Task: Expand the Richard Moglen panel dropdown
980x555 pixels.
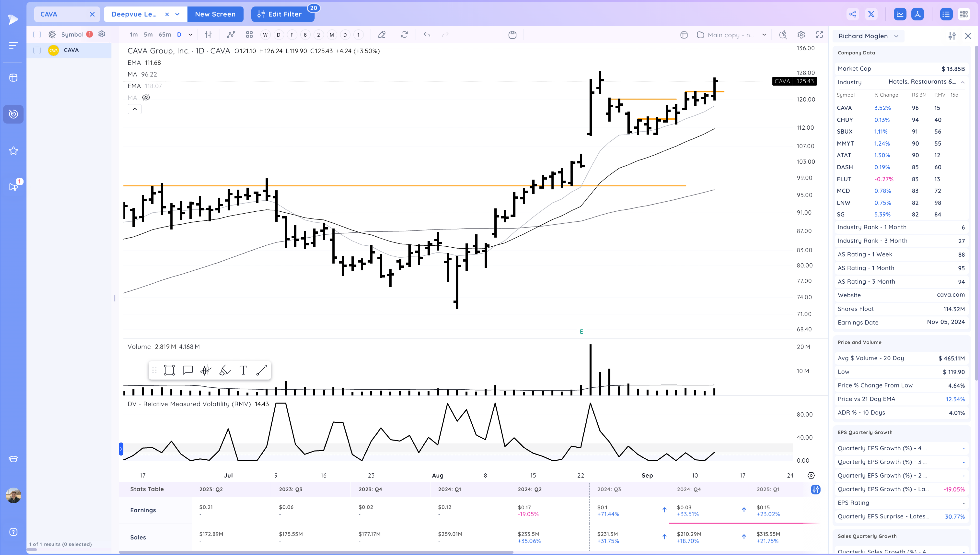Action: (x=896, y=36)
